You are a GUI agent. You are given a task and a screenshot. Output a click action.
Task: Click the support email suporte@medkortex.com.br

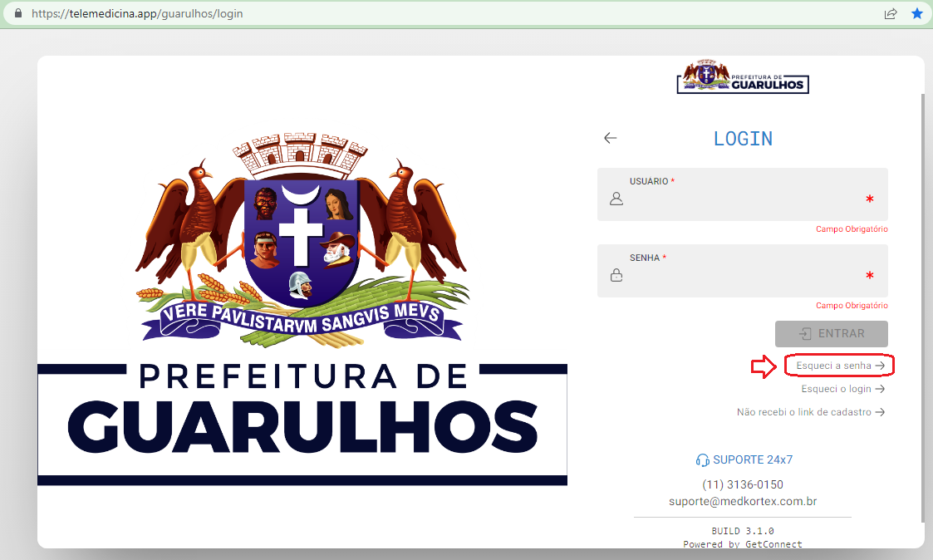pos(743,501)
